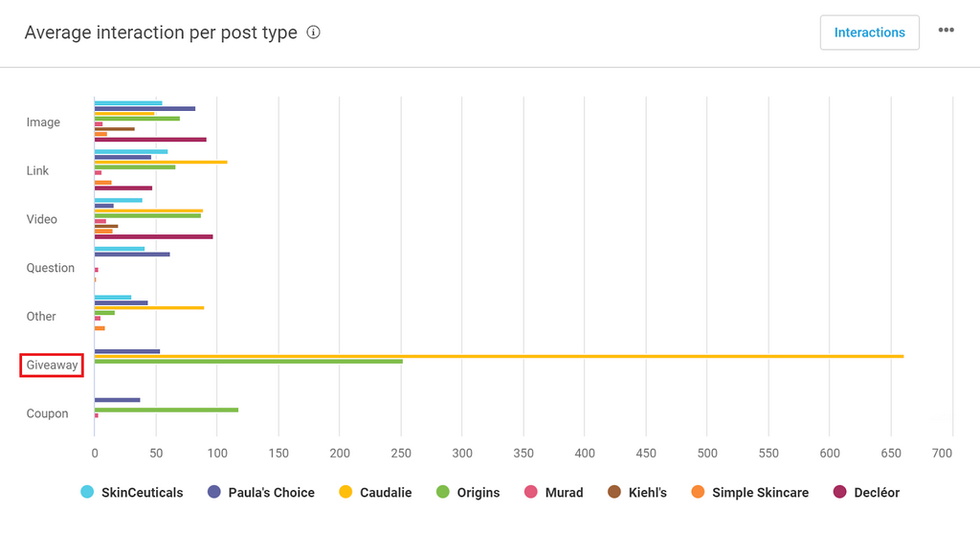The image size is (980, 533).
Task: Select the Link category label
Action: (x=38, y=170)
